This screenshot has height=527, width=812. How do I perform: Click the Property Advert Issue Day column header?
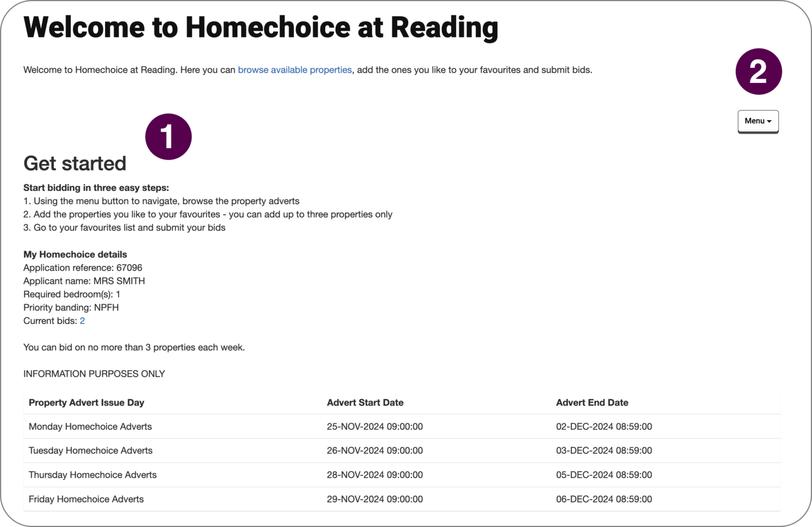click(86, 402)
